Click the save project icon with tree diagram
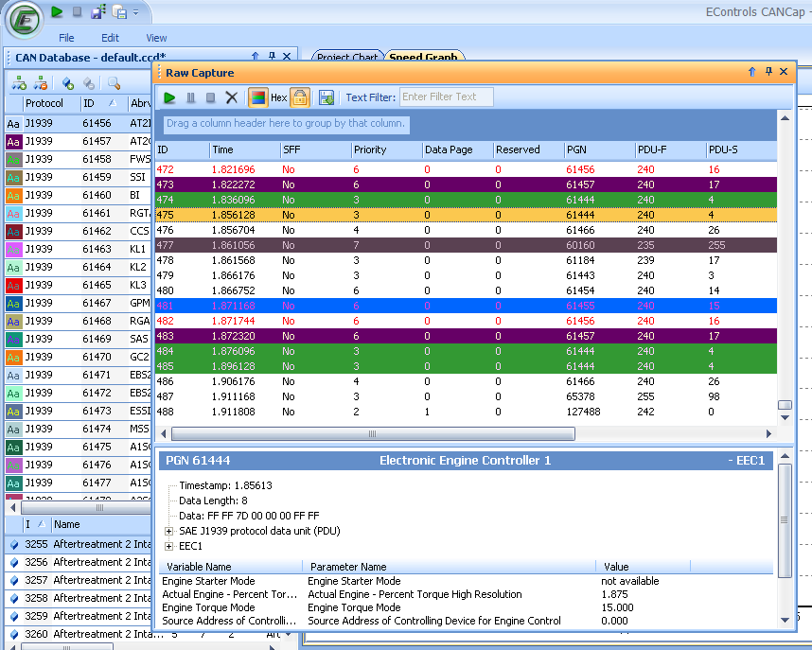This screenshot has height=650, width=812. pyautogui.click(x=98, y=11)
